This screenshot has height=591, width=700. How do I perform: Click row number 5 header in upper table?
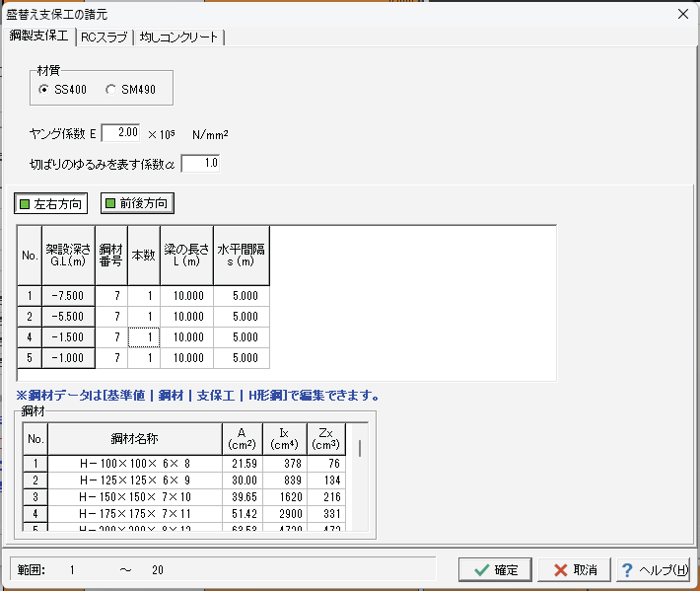[x=30, y=358]
